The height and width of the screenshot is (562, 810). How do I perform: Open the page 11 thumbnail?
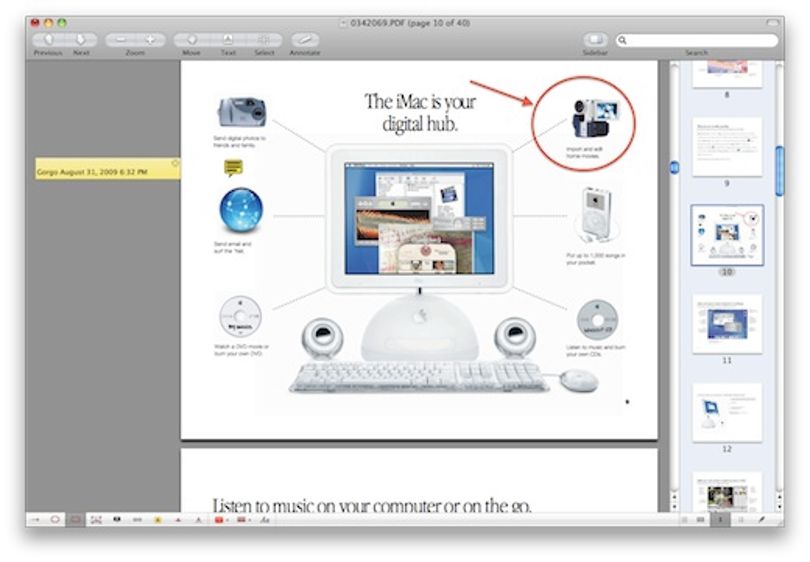click(x=727, y=324)
